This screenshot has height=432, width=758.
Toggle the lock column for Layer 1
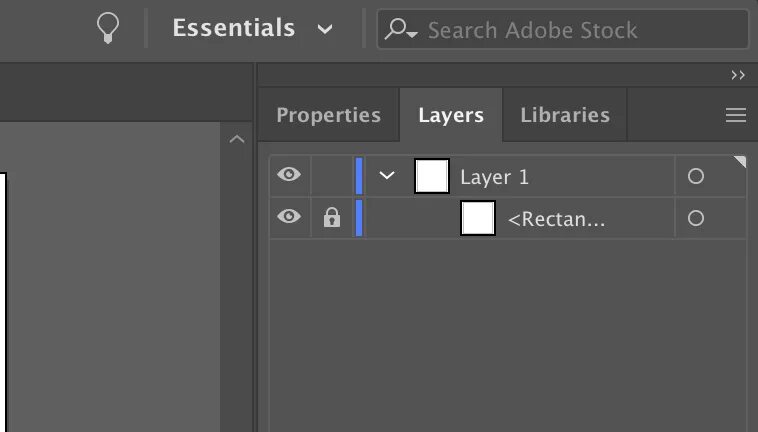[x=332, y=176]
